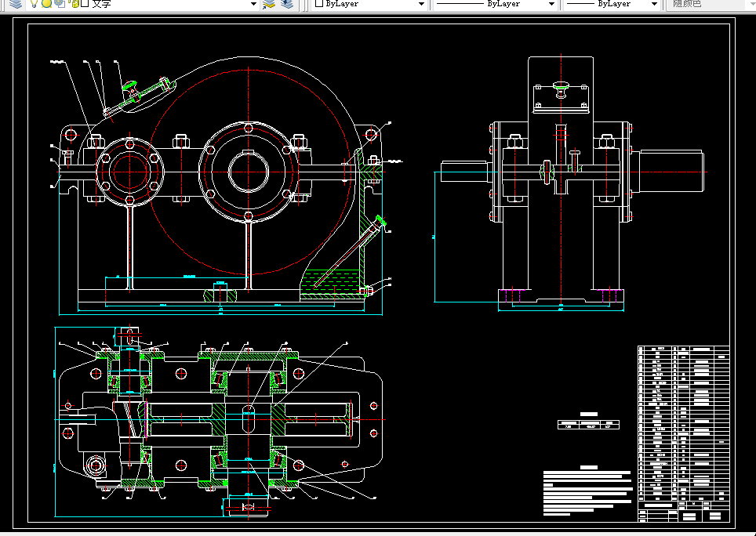The image size is (756, 536).
Task: Lock layer 文字 with the padlock icon
Action: coord(74,4)
